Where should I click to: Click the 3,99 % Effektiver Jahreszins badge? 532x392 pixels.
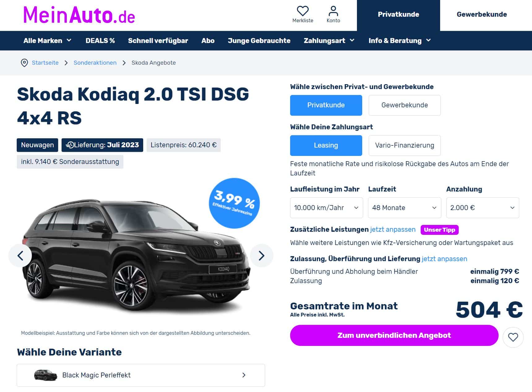(234, 203)
